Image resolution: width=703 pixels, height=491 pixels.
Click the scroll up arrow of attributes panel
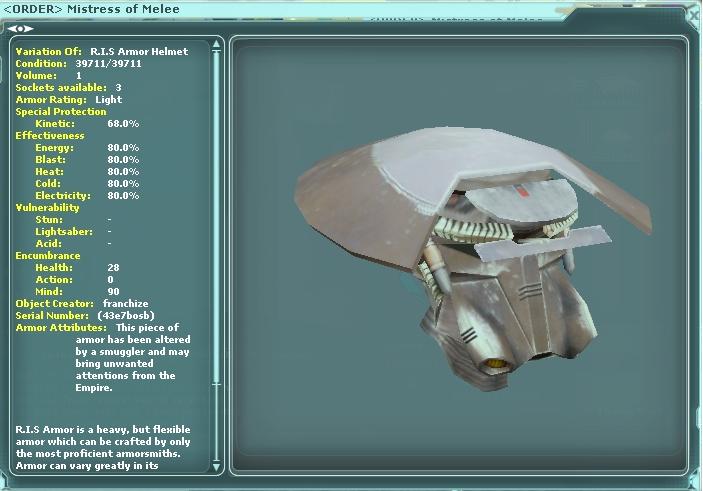[x=216, y=44]
